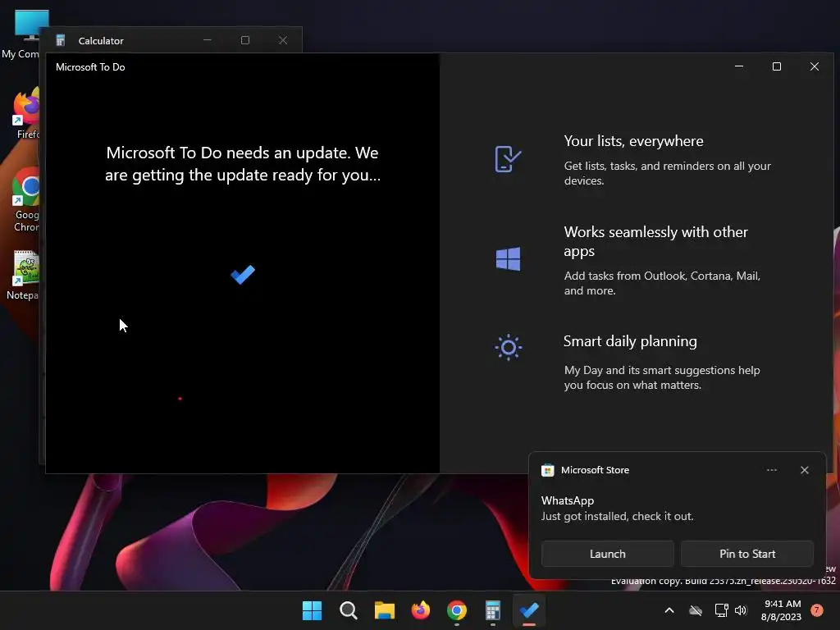Open the volume speaker tray icon
The image size is (840, 630).
click(x=741, y=610)
